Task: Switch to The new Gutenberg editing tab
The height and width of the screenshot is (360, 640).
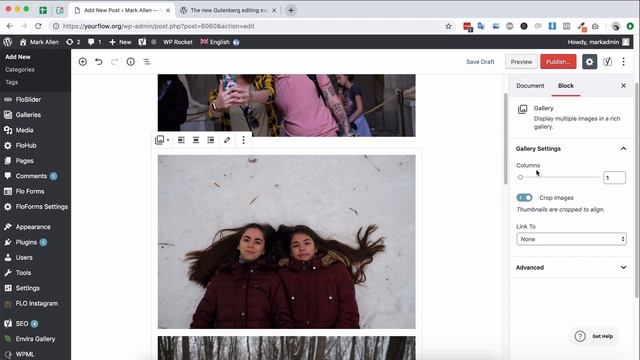Action: pyautogui.click(x=229, y=10)
